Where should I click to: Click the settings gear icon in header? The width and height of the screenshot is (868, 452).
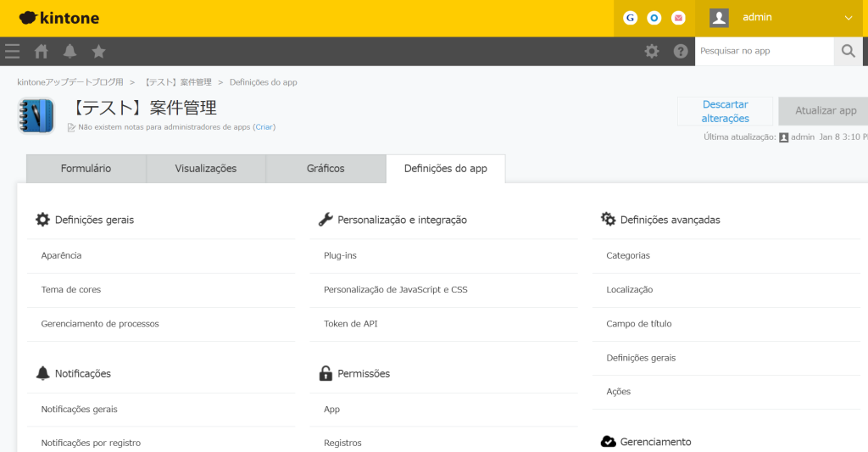pos(651,51)
